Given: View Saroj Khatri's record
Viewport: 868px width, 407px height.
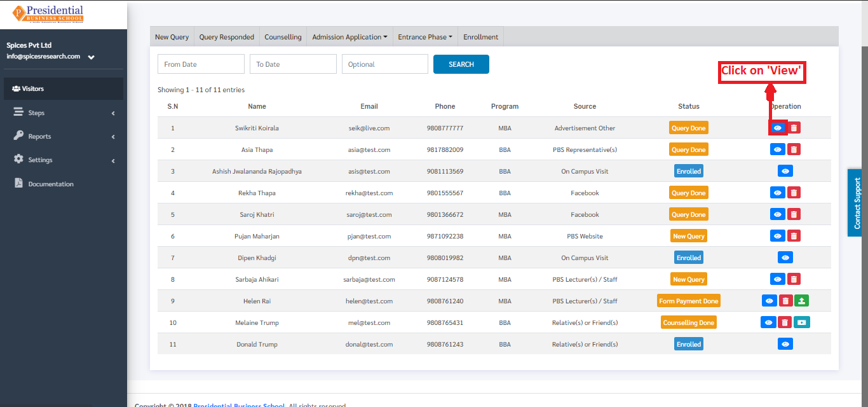Looking at the screenshot, I should tap(778, 214).
